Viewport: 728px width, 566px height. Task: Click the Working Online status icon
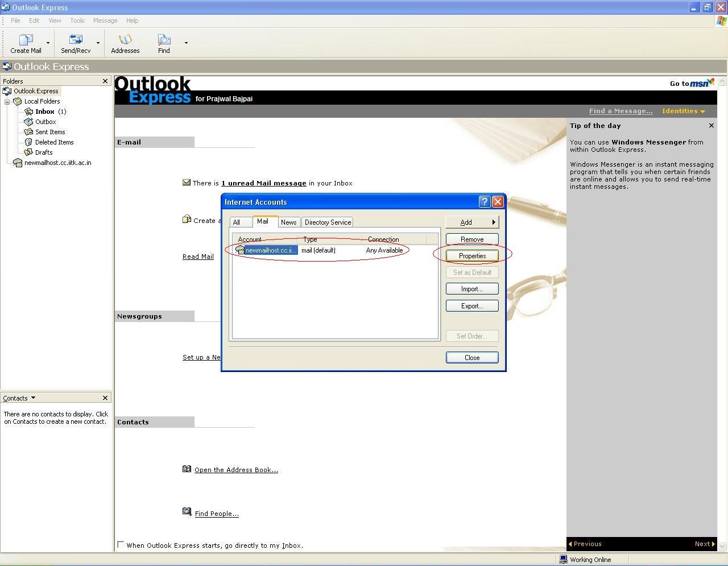click(x=563, y=560)
